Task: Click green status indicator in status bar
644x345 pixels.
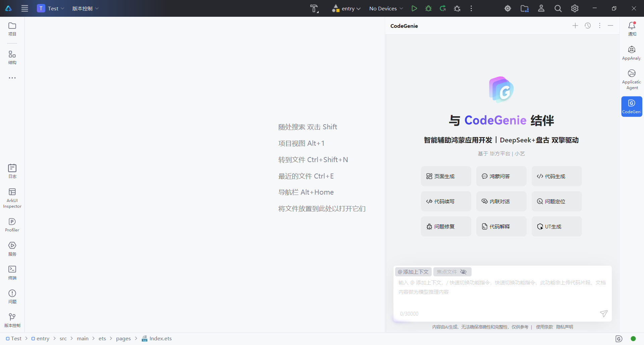Action: pyautogui.click(x=633, y=339)
